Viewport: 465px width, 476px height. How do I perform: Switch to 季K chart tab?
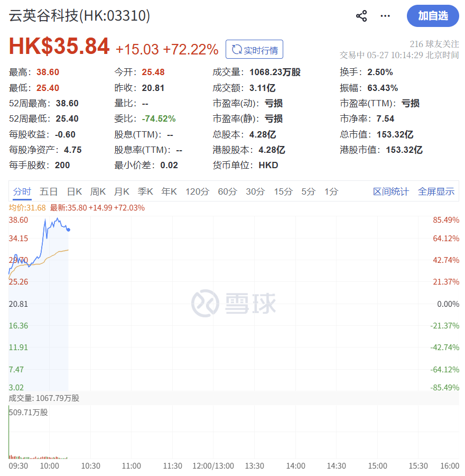[145, 191]
